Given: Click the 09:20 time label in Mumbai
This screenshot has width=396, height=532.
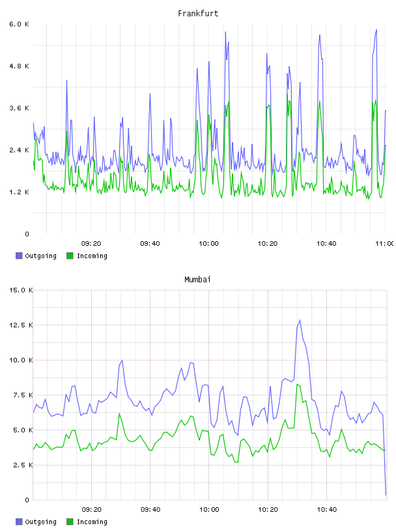Looking at the screenshot, I should (92, 510).
